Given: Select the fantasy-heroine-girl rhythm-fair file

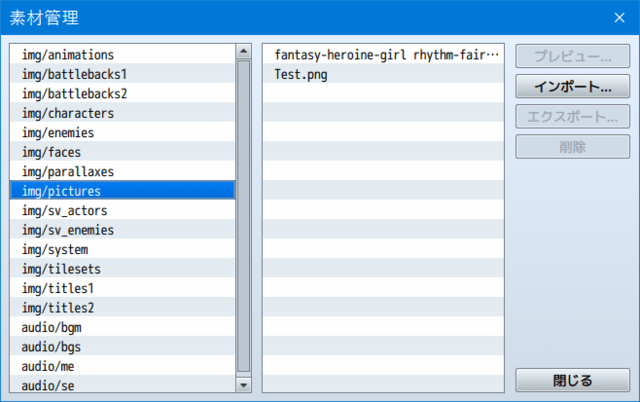Looking at the screenshot, I should 383,54.
